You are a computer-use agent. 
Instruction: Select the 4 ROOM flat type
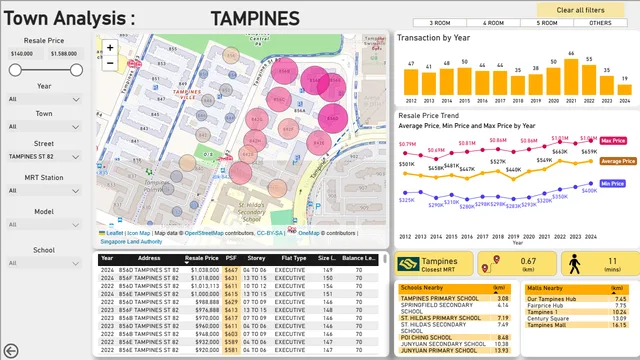click(493, 23)
